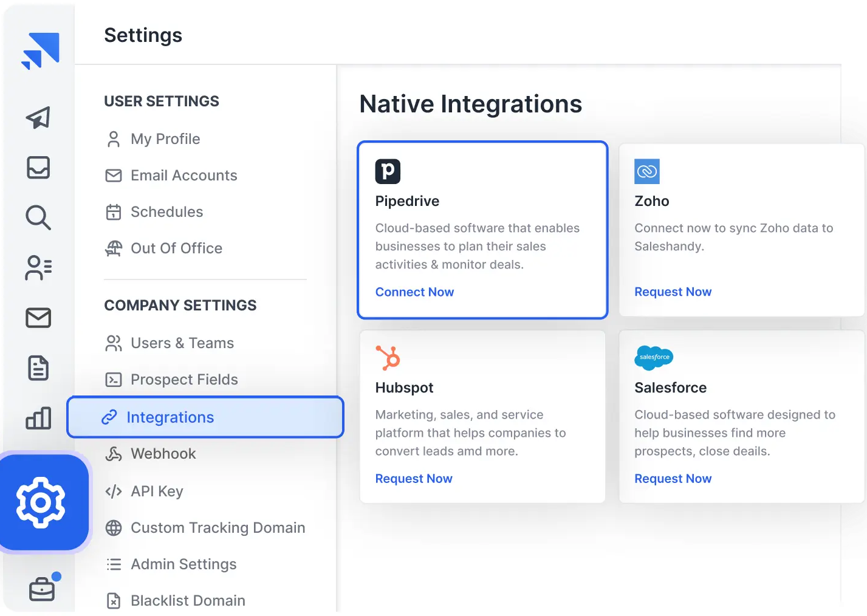Click the people icon beside Users & Teams
The height and width of the screenshot is (616, 867).
(x=114, y=343)
